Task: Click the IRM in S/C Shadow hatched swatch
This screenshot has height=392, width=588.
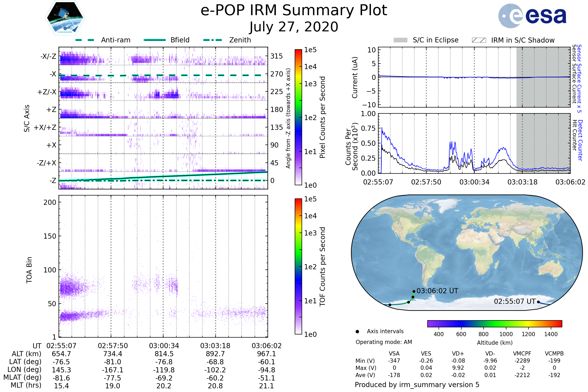Action: (x=479, y=40)
